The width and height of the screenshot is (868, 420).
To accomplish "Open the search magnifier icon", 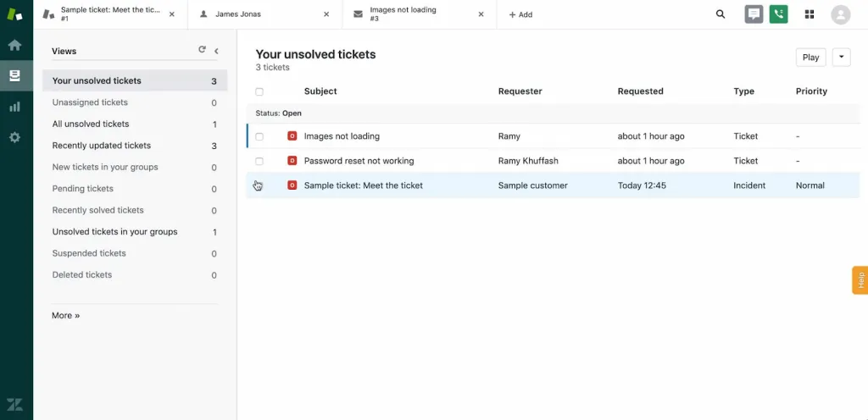I will point(721,14).
